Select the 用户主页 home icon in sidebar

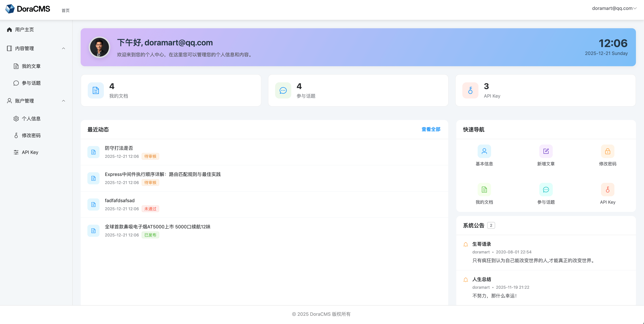pos(9,30)
